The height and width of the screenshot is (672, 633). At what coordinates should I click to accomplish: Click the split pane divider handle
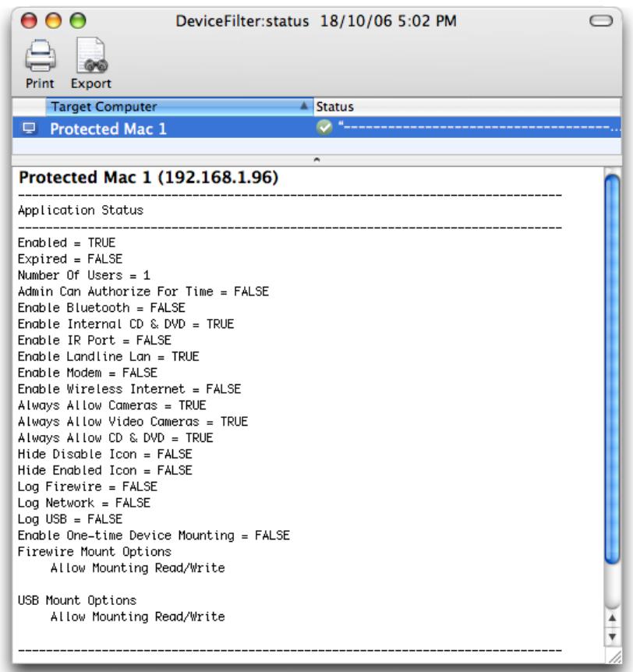click(x=316, y=160)
